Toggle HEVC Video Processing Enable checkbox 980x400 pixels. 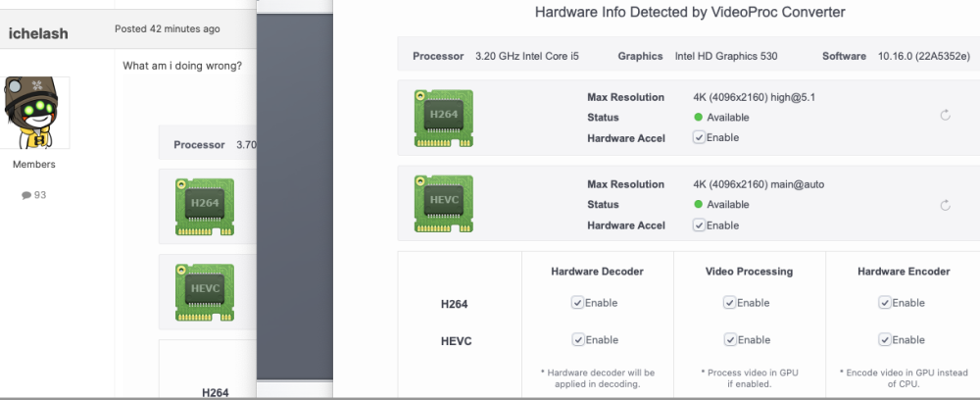[x=729, y=340]
